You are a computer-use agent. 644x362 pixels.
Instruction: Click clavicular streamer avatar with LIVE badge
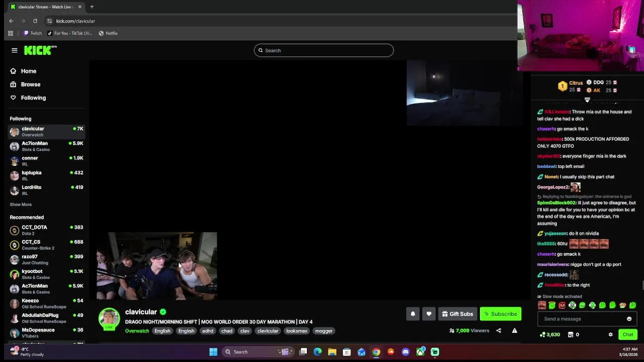point(109,319)
